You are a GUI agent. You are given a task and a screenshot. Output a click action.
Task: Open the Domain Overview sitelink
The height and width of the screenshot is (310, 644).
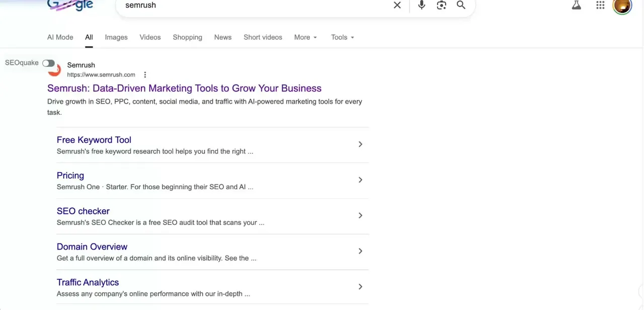(x=92, y=247)
